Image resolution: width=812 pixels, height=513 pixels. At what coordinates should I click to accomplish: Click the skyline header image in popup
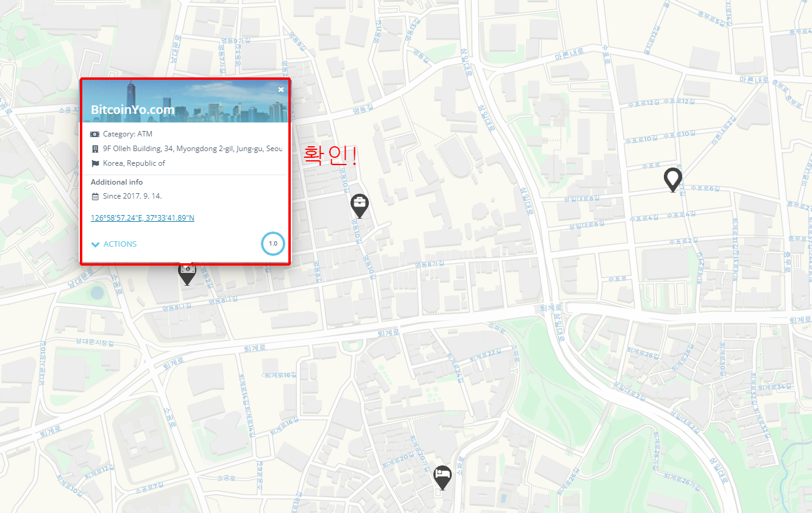coord(185,101)
